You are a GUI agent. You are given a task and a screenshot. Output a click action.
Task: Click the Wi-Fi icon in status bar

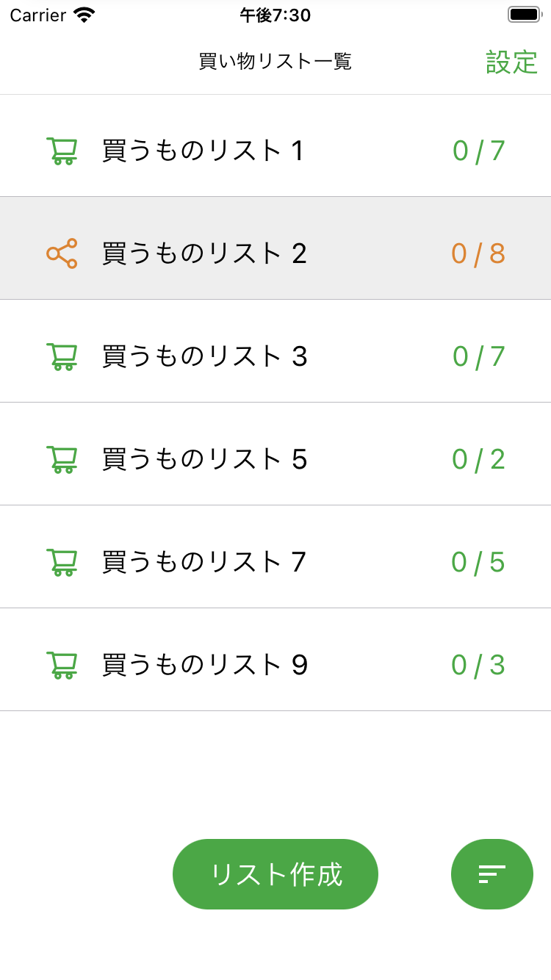coord(84,15)
